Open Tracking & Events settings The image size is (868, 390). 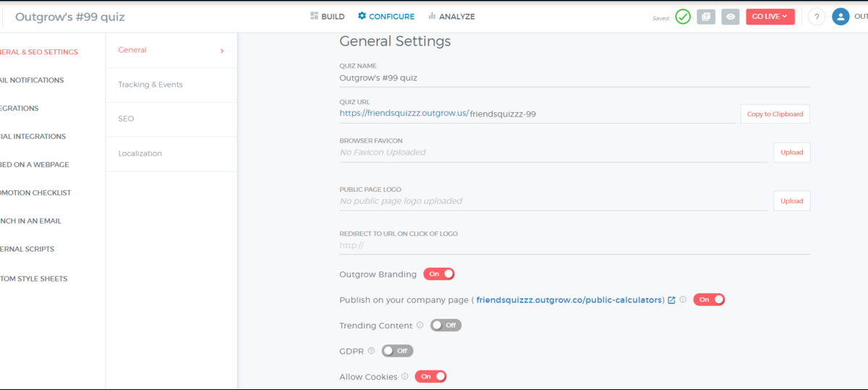150,85
